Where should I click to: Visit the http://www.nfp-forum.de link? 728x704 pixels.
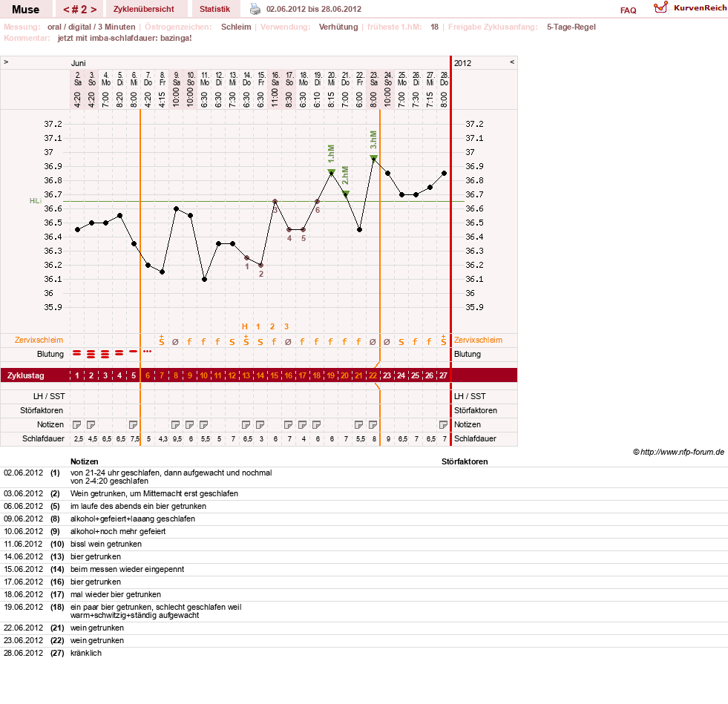[x=682, y=452]
